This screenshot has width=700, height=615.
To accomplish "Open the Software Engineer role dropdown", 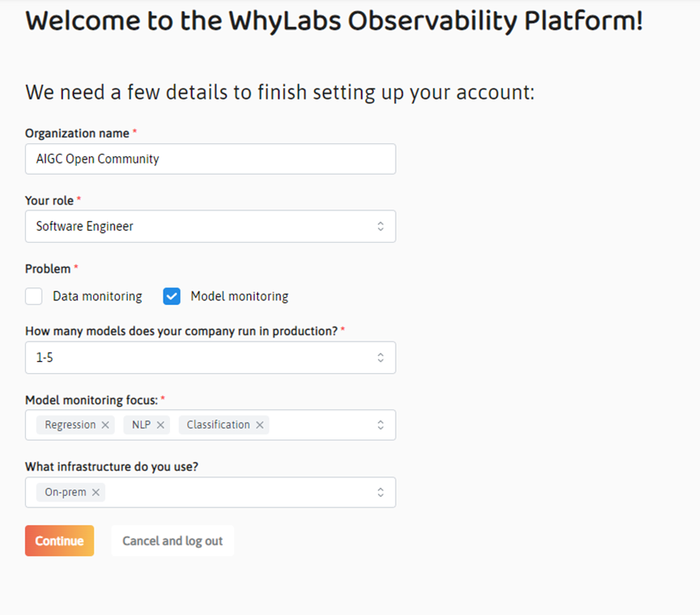I will tap(202, 227).
